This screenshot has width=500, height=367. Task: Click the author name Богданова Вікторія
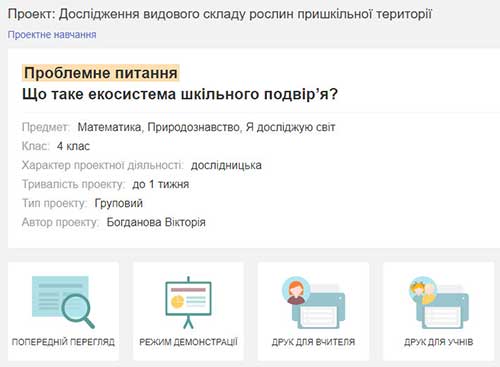tap(156, 222)
